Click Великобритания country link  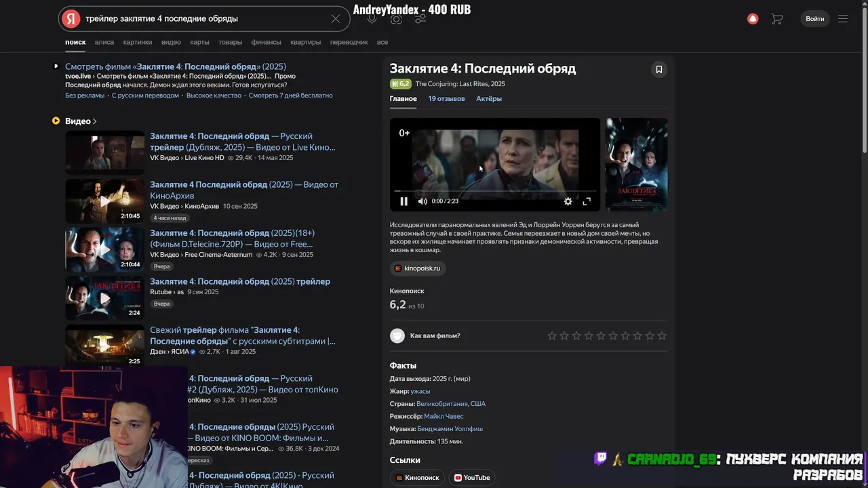[442, 404]
